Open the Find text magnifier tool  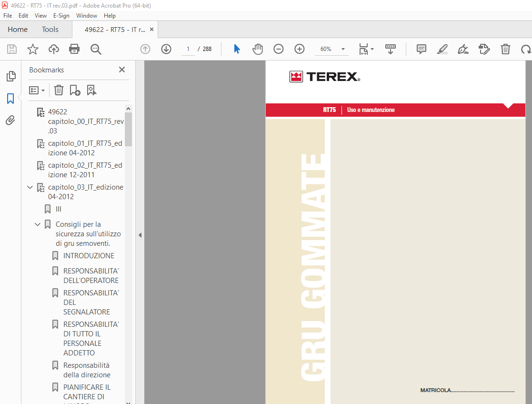pyautogui.click(x=96, y=49)
